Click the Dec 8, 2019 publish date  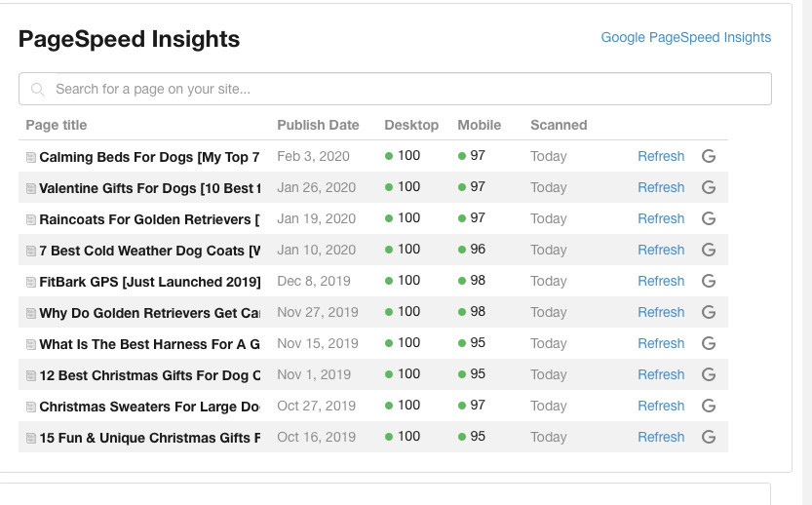tap(314, 281)
